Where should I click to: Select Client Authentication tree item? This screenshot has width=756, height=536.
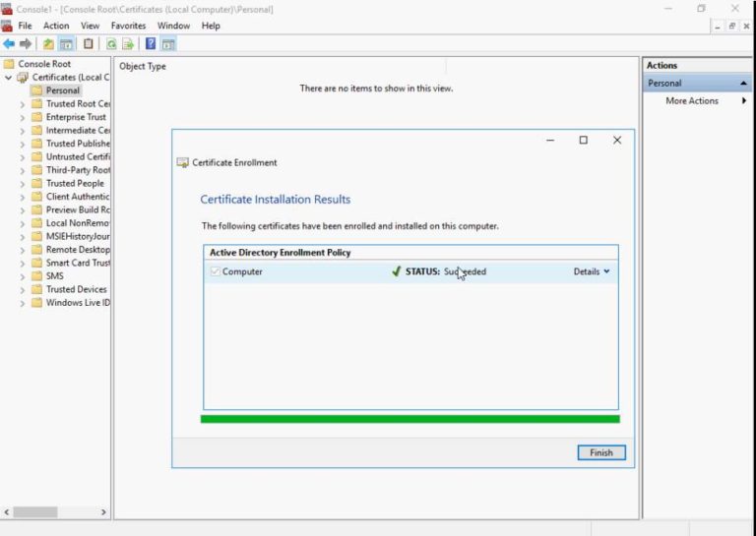[78, 197]
